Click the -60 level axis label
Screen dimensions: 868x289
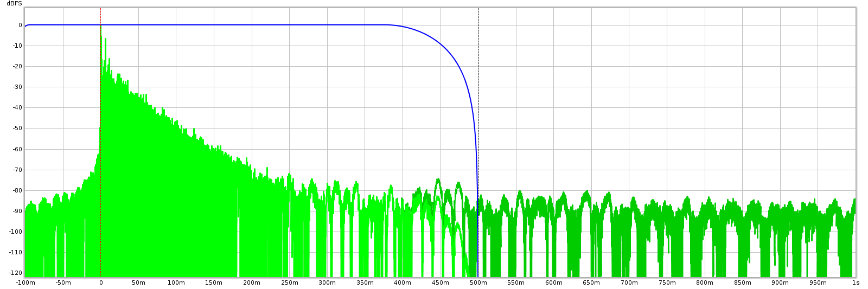(17, 149)
